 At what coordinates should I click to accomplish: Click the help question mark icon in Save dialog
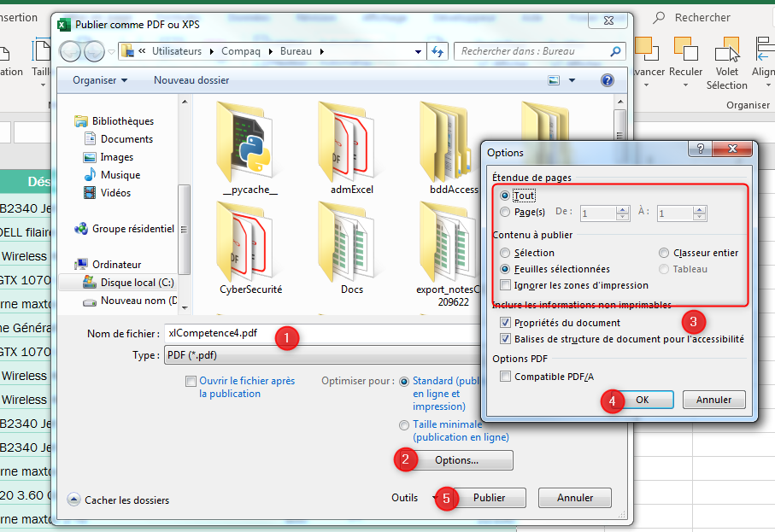(607, 80)
